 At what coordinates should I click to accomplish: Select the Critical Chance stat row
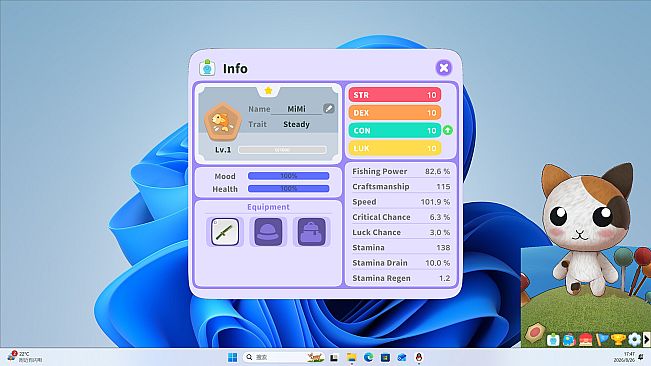(x=401, y=217)
